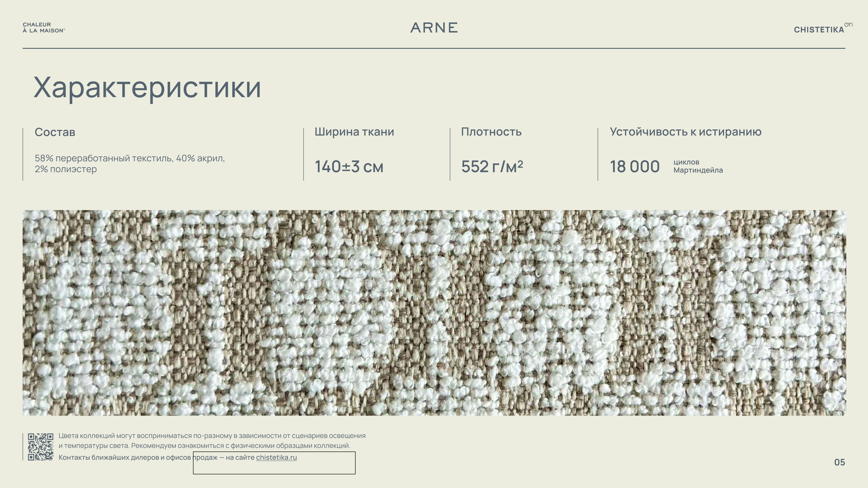Click the Chaleur à la Maison logo
The image size is (868, 488).
44,28
